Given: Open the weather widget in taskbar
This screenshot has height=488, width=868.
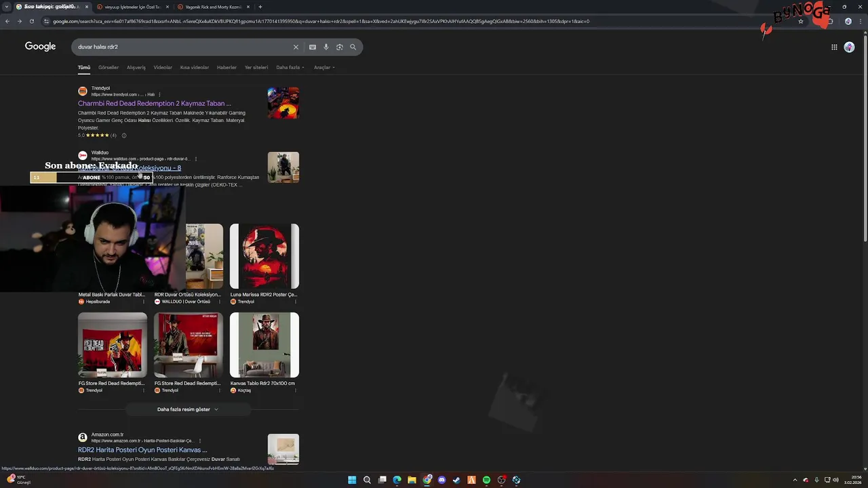Looking at the screenshot, I should coord(18,480).
